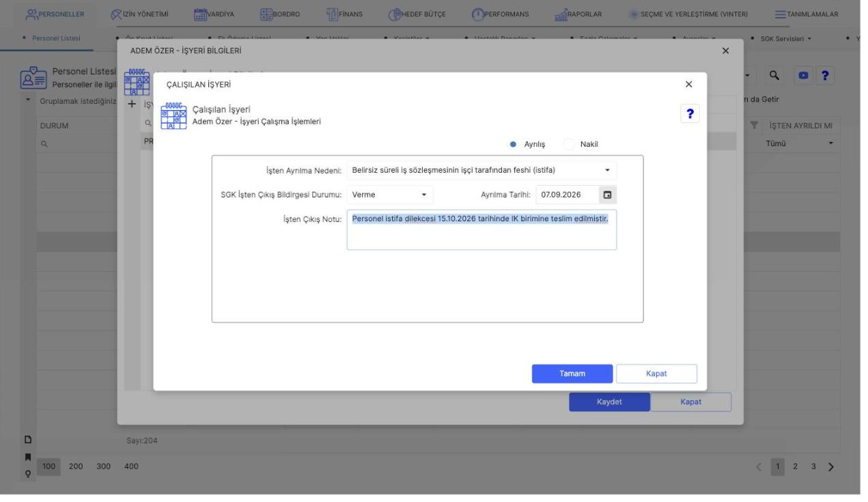Expand the İşten Ayrılma Nedeni dropdown
The image size is (868, 502).
tap(481, 170)
